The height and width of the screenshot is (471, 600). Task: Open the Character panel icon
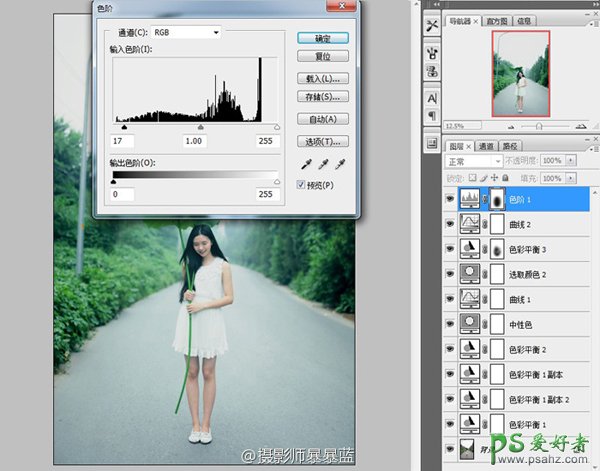(433, 98)
